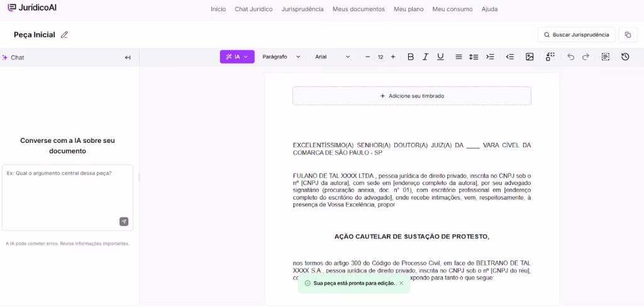This screenshot has width=644, height=307.
Task: Insert an image into the document
Action: pos(530,57)
